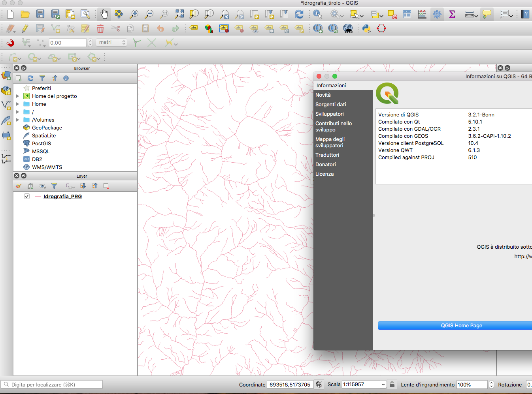Image resolution: width=532 pixels, height=394 pixels.
Task: Select the PostGIS entry in Browser
Action: click(x=42, y=143)
